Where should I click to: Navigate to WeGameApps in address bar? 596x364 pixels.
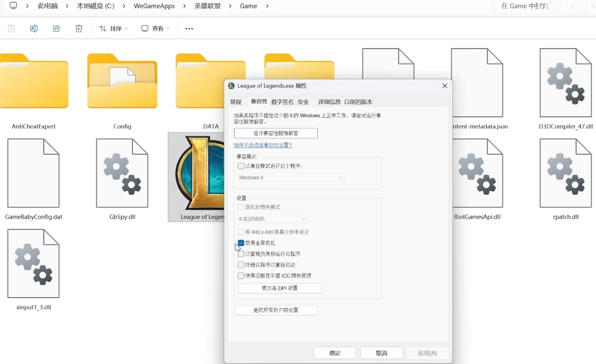pos(154,6)
